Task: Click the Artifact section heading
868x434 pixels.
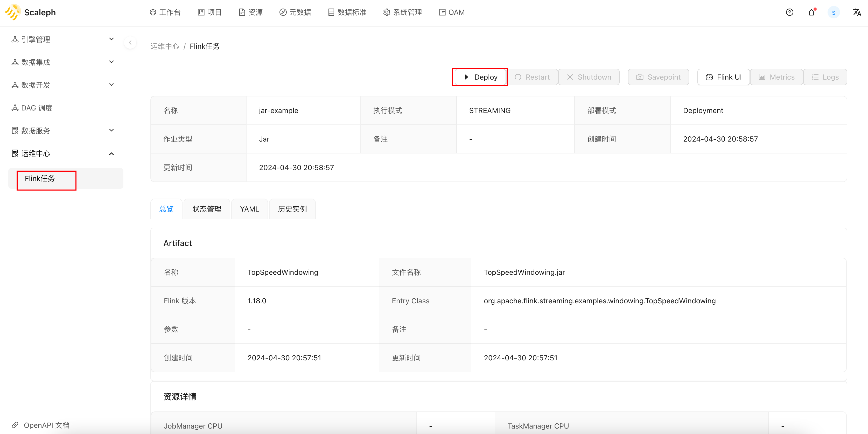Action: coord(178,243)
